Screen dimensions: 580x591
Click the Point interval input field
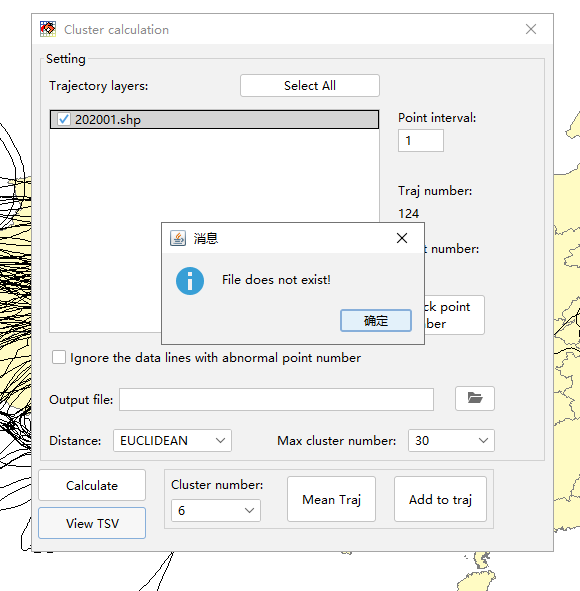tap(421, 141)
